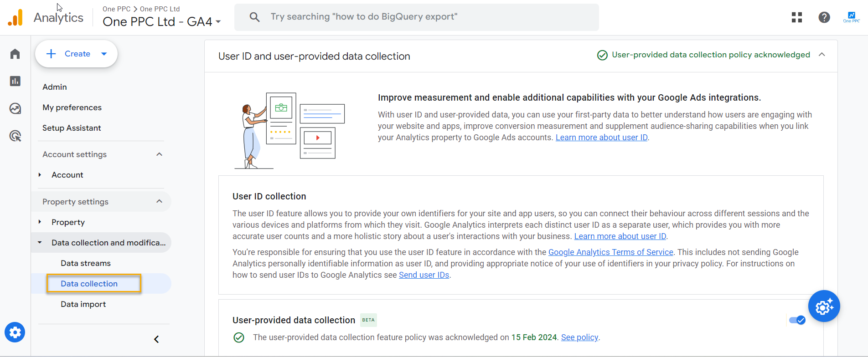This screenshot has height=357, width=868.
Task: Click the green check beside acknowledged policy line
Action: click(x=239, y=337)
